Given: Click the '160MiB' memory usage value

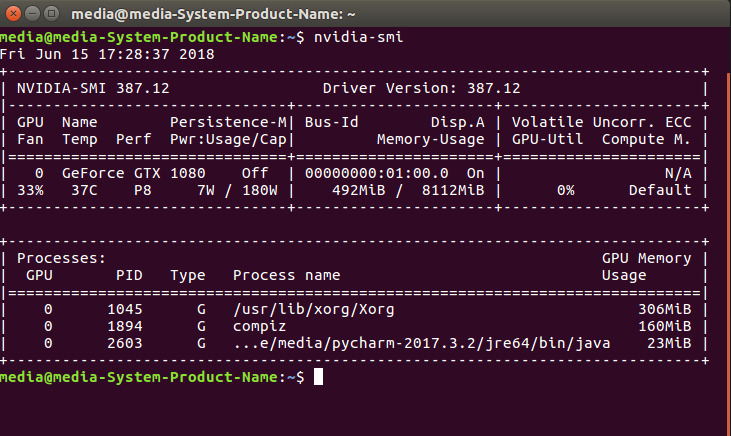Looking at the screenshot, I should (x=664, y=326).
